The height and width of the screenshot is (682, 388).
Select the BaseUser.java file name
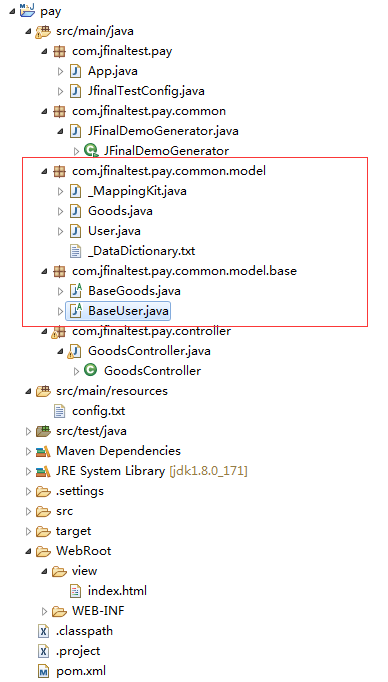128,311
